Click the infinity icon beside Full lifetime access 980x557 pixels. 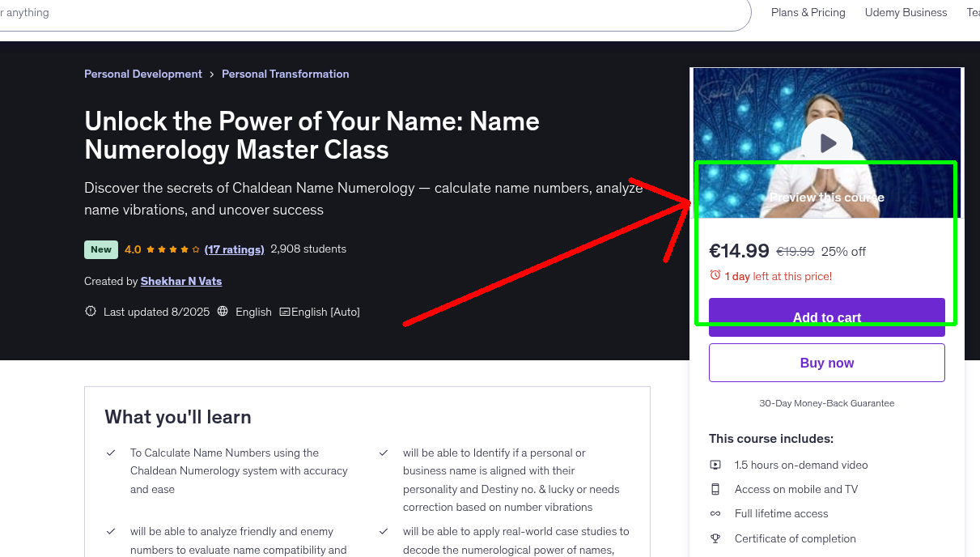(715, 513)
